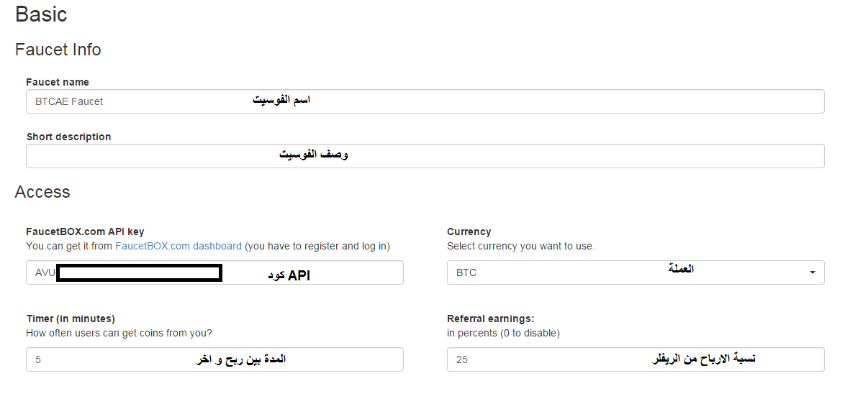Focus the Short description text box
Viewport: 868px width, 399px height.
click(x=425, y=156)
